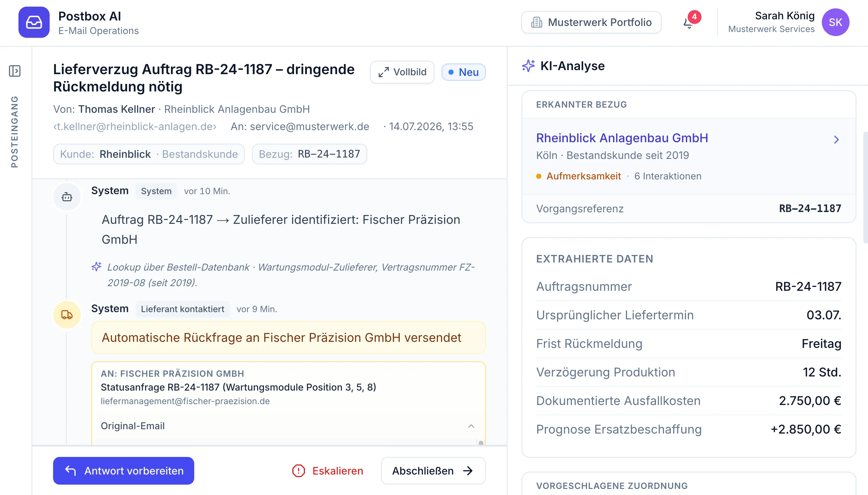This screenshot has width=868, height=495.
Task: Click the delivery truck timeline icon
Action: (x=67, y=315)
